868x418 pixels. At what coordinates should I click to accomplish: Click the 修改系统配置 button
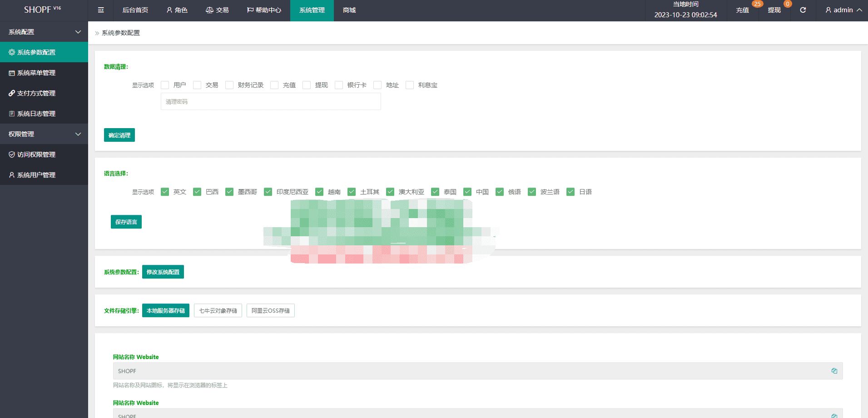163,272
